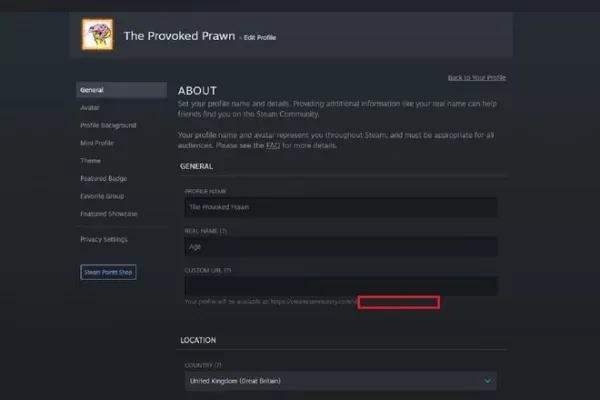Select the Theme section

(90, 160)
